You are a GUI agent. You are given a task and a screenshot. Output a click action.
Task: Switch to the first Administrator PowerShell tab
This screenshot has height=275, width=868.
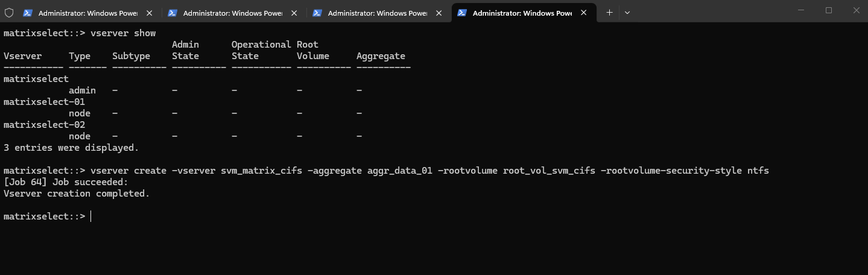click(87, 13)
